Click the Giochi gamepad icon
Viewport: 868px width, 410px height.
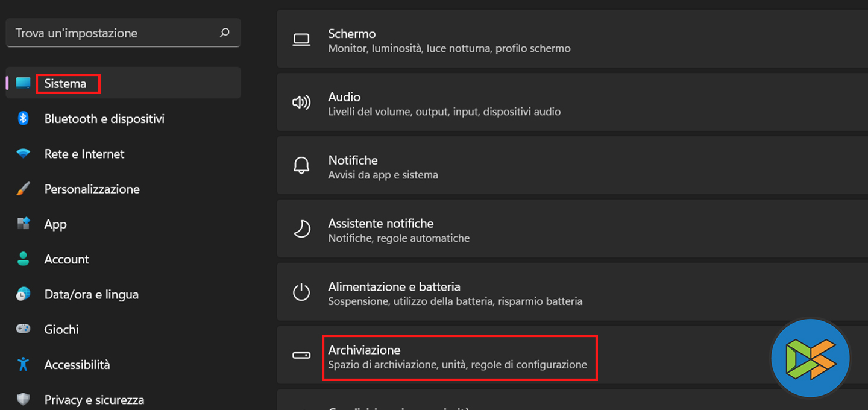[x=24, y=329]
